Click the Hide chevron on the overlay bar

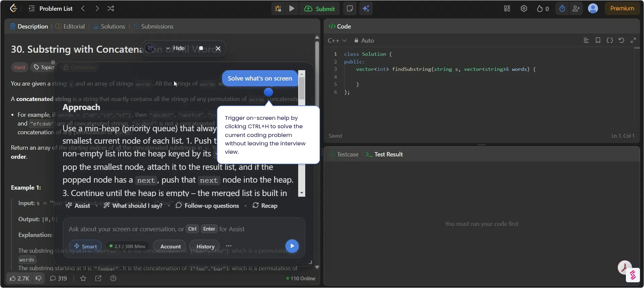point(175,48)
